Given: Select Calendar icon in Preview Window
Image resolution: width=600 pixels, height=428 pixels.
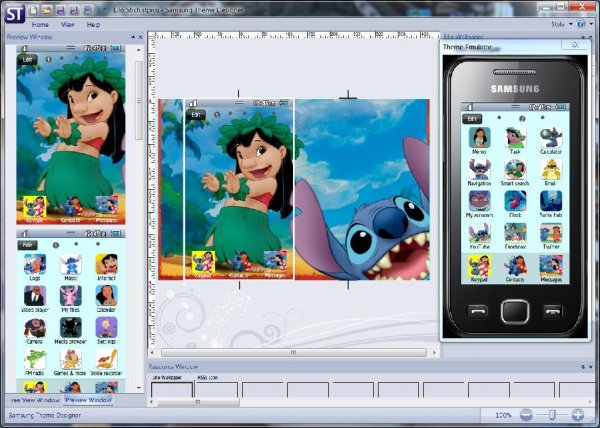Looking at the screenshot, I should [x=106, y=298].
